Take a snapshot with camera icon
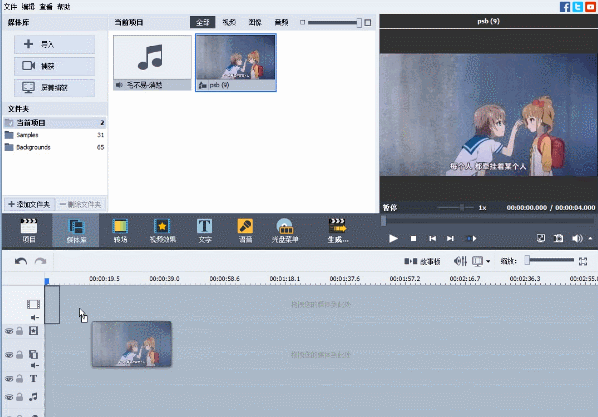 558,238
